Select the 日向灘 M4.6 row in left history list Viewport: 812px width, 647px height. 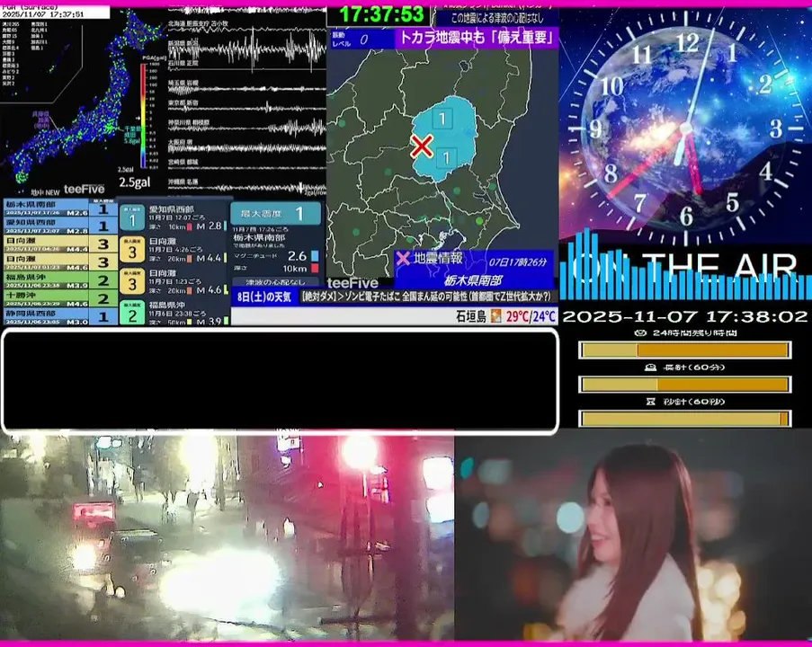coord(60,261)
